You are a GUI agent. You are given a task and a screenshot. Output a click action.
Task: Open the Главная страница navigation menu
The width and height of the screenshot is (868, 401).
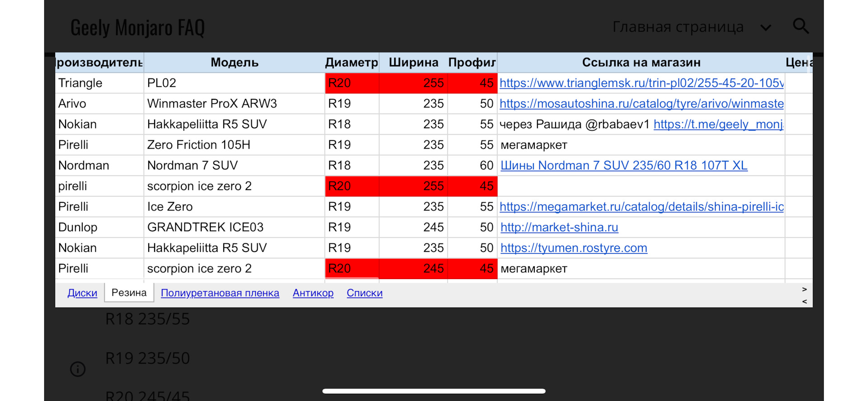(x=678, y=27)
